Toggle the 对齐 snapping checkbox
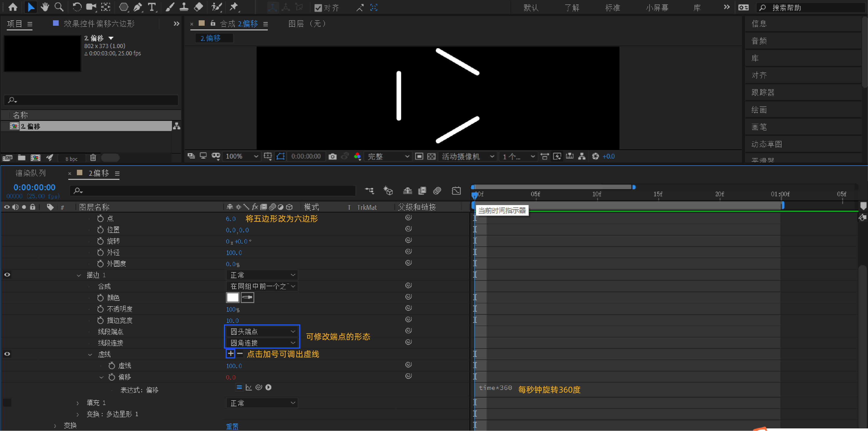Screen dimensions: 868x431 click(318, 8)
